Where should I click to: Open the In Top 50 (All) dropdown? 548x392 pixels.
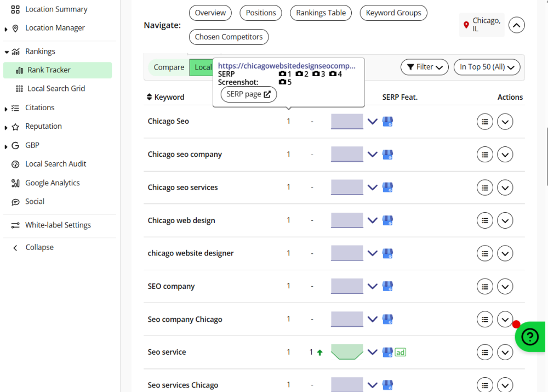tap(487, 67)
